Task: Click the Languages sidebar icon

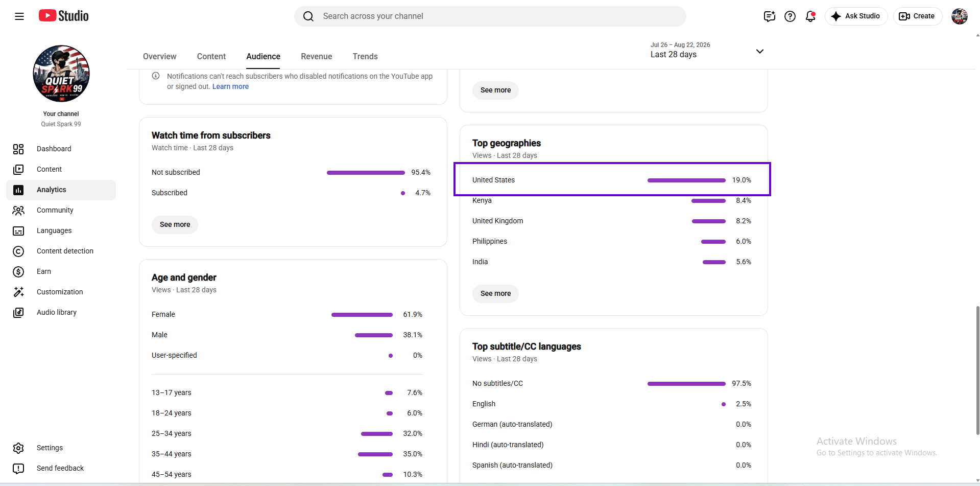Action: click(18, 230)
